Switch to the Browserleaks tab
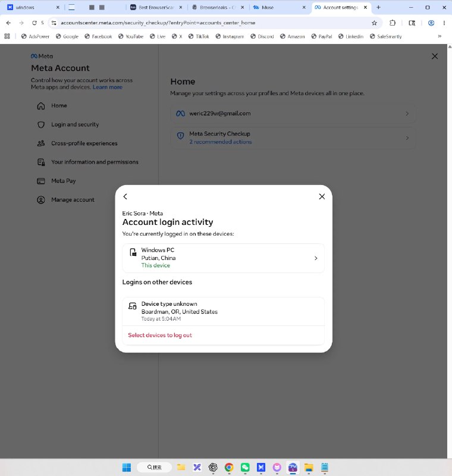 (218, 7)
